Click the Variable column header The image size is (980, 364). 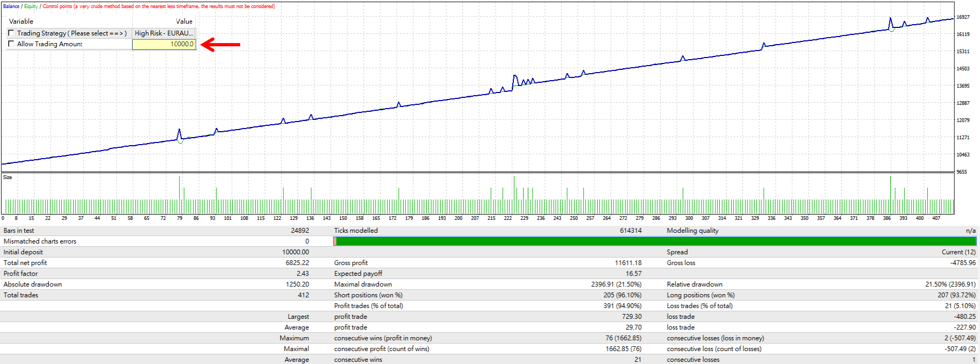(x=21, y=22)
